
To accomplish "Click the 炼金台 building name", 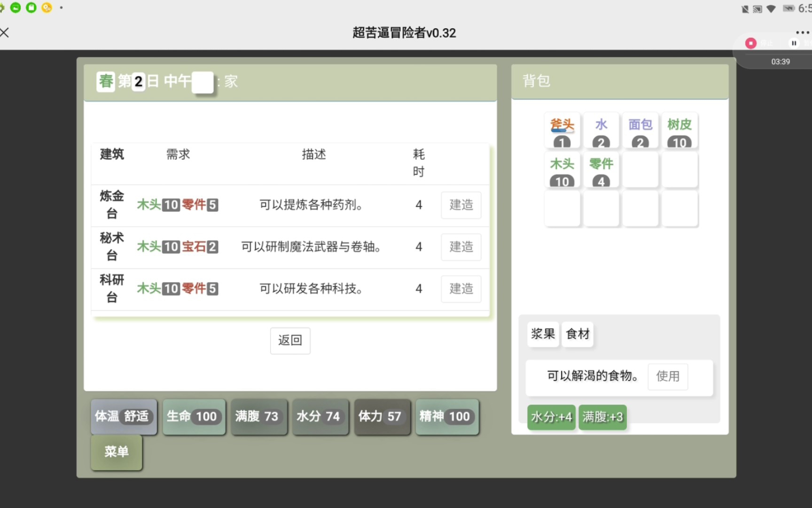I will (112, 205).
